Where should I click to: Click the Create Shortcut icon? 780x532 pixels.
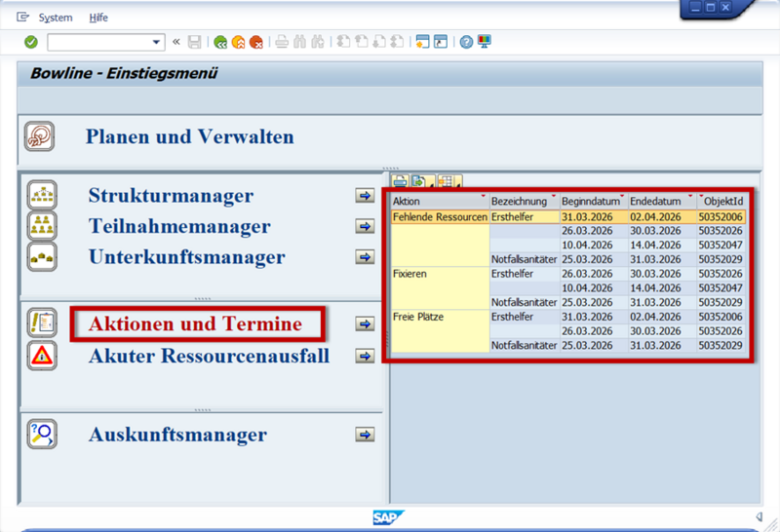441,42
